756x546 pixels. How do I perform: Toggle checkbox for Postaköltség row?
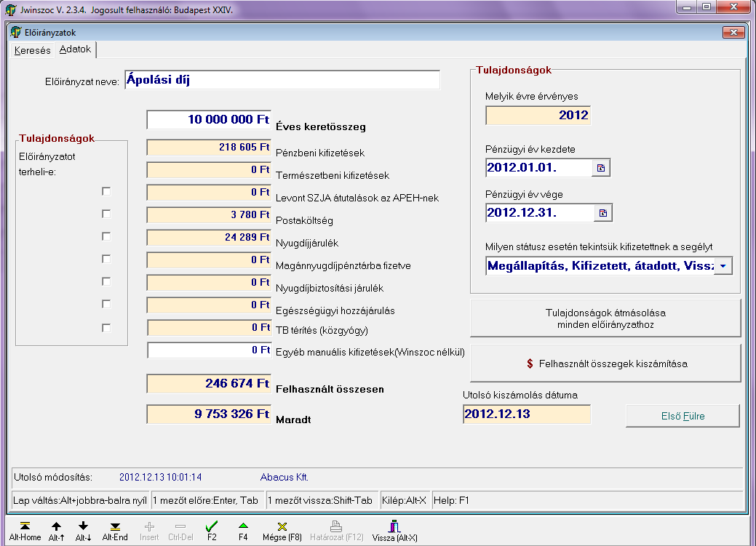pyautogui.click(x=106, y=214)
